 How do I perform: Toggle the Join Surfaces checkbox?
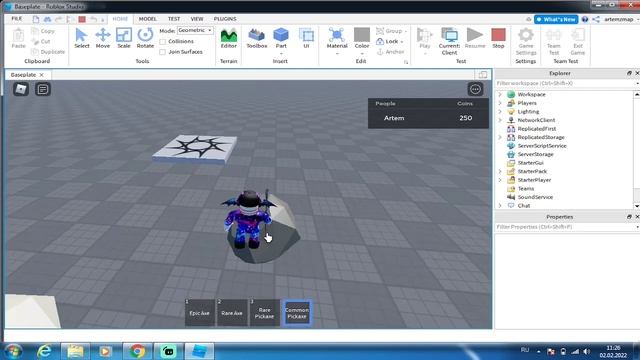162,52
